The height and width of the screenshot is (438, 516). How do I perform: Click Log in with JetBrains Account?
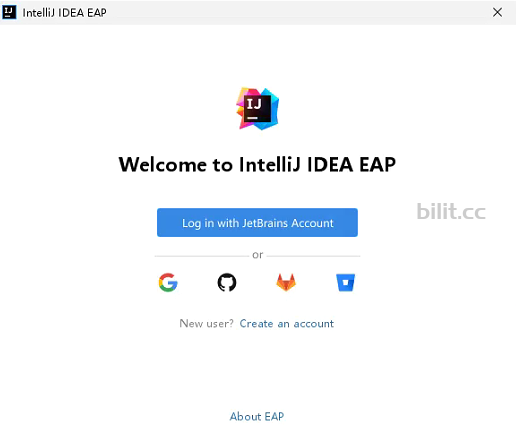(x=257, y=223)
